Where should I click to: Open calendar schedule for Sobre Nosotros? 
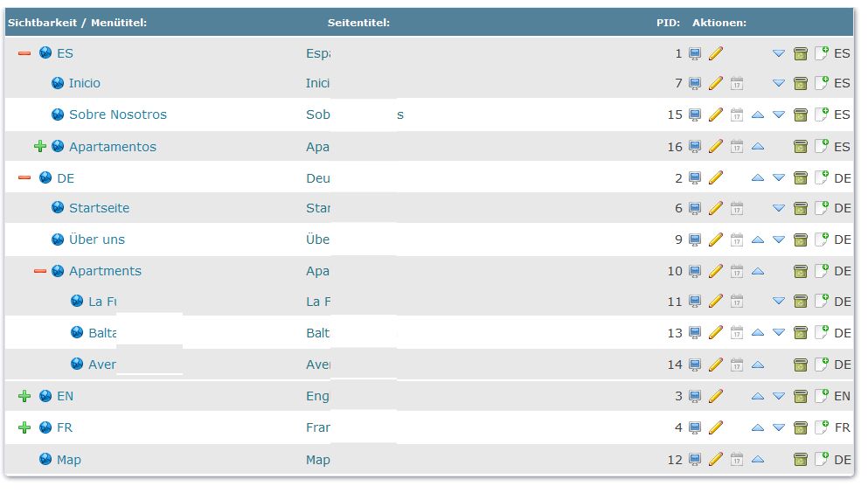[x=737, y=115]
